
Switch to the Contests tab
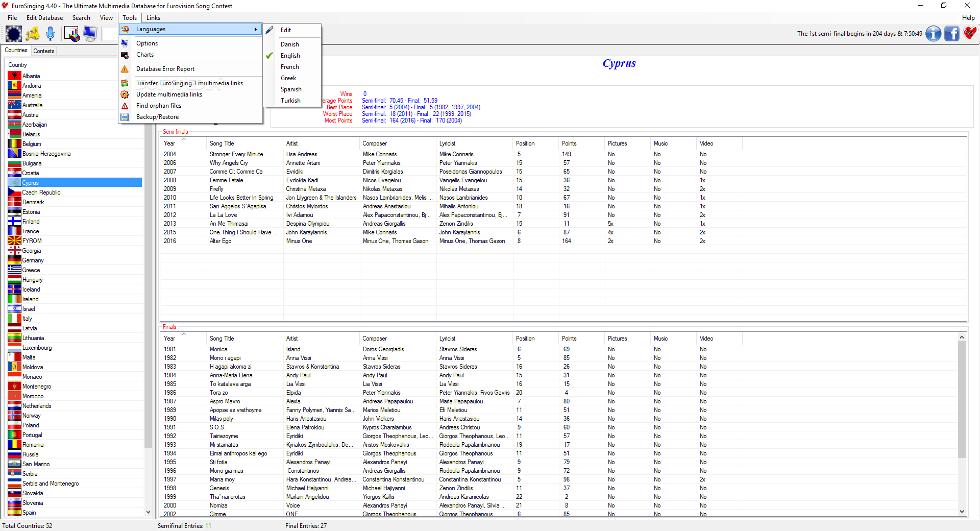[44, 51]
